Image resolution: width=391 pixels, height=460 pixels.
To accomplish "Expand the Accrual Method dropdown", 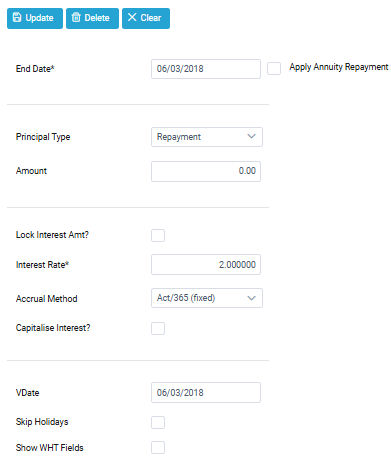I will click(207, 298).
